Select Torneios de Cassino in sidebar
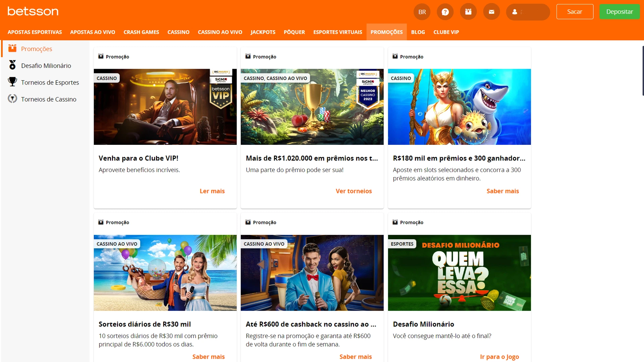The image size is (644, 362). point(49,99)
